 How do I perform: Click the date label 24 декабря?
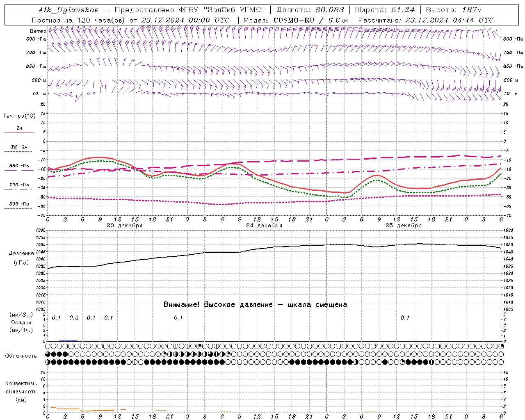(264, 226)
